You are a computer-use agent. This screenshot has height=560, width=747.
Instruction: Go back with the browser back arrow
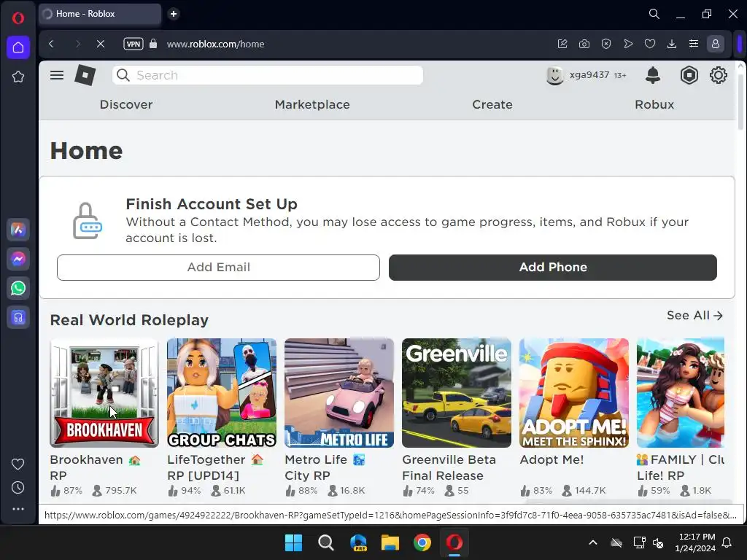[52, 44]
